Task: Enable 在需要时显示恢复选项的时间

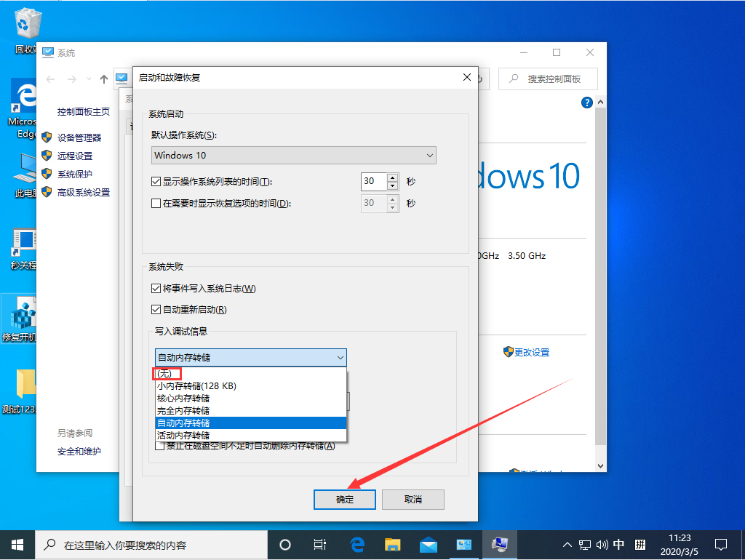Action: [x=156, y=204]
